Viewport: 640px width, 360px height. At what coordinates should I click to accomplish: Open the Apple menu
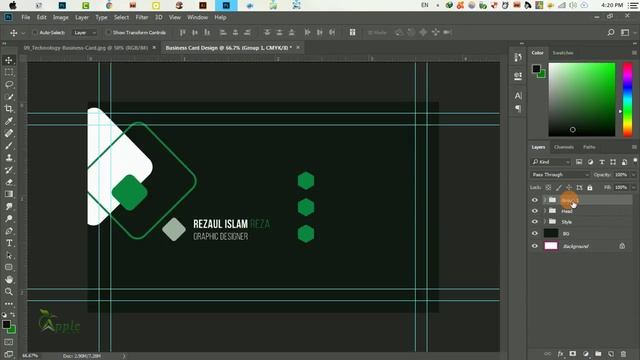[x=13, y=5]
